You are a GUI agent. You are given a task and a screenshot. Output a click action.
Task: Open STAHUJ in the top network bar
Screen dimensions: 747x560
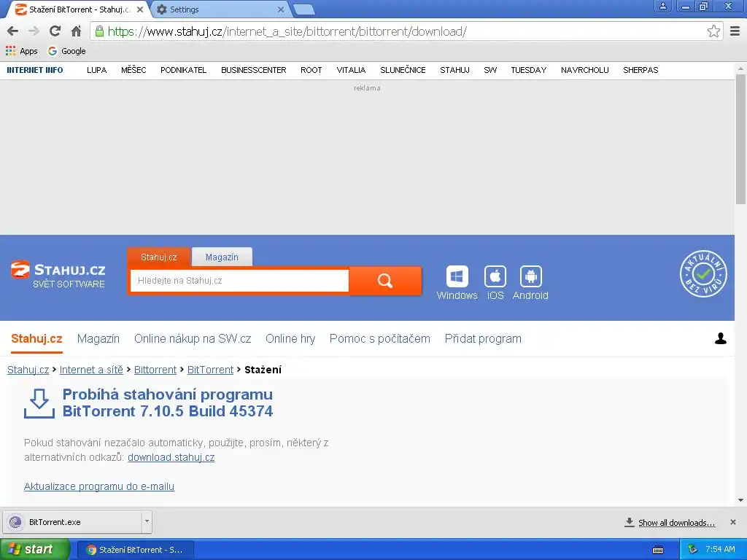tap(454, 70)
